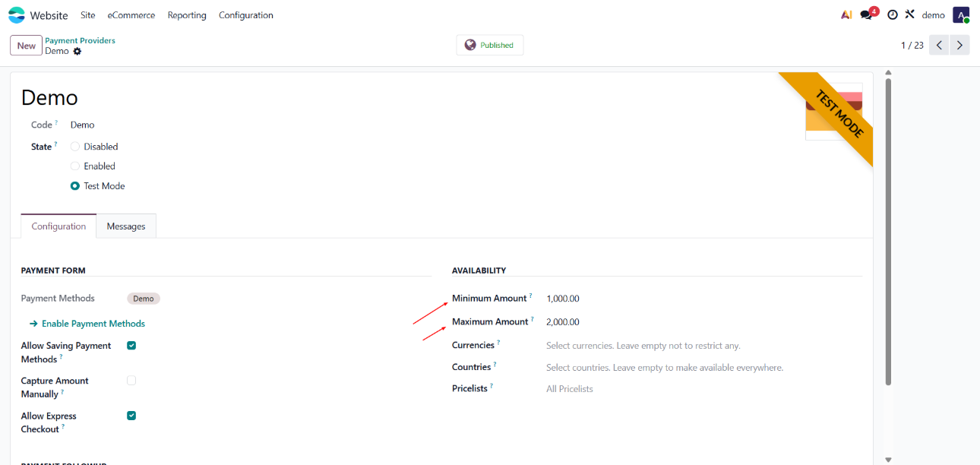Open the AI assistant icon
980x465 pixels.
[846, 15]
